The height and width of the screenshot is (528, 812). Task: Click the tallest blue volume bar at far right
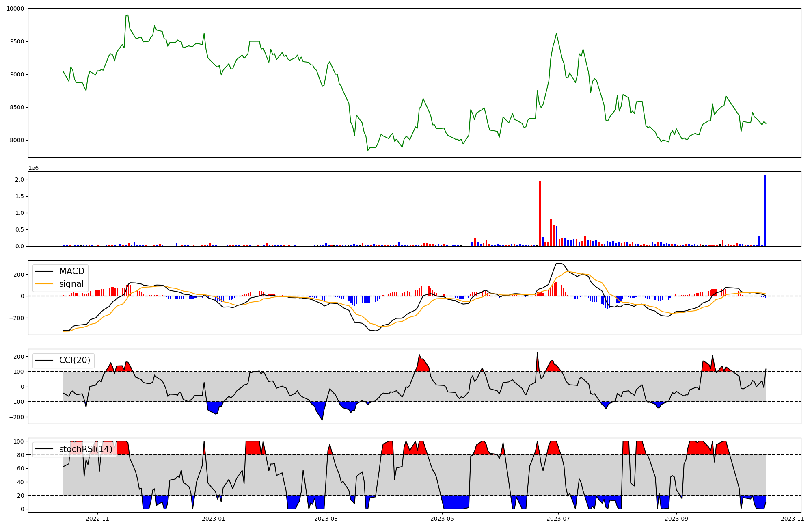point(765,210)
